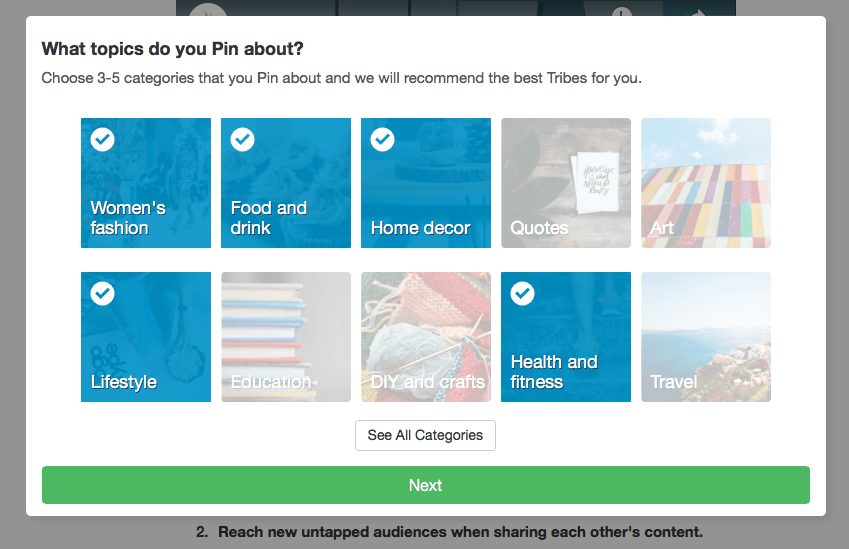Click the Food and drink label text
The image size is (849, 549).
click(x=268, y=218)
